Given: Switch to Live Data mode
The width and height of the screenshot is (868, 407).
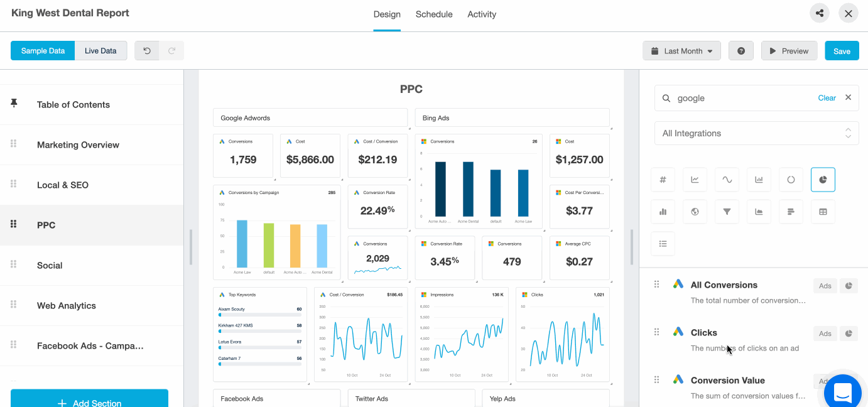Looking at the screenshot, I should (x=100, y=51).
